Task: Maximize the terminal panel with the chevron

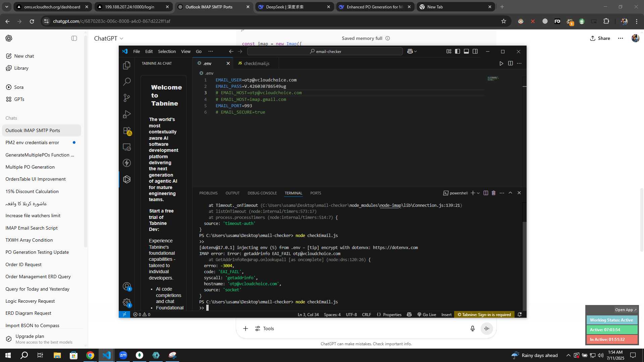Action: pos(510,193)
